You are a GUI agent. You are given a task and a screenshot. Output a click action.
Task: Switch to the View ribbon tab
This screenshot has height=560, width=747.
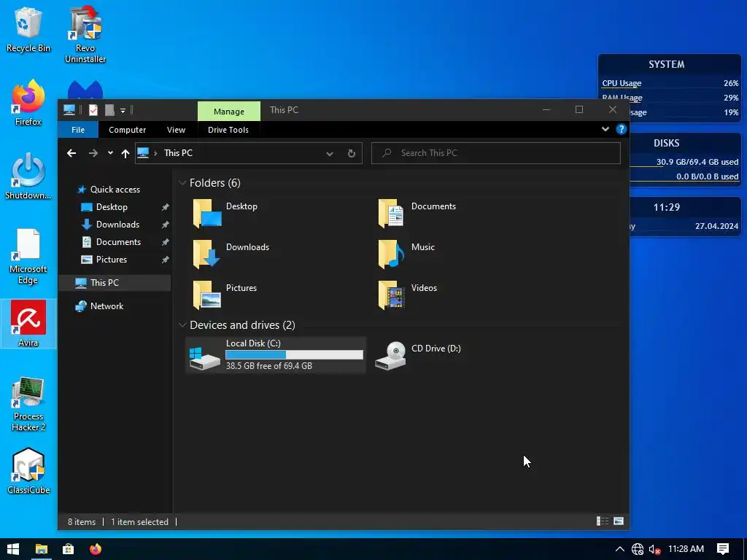click(176, 130)
